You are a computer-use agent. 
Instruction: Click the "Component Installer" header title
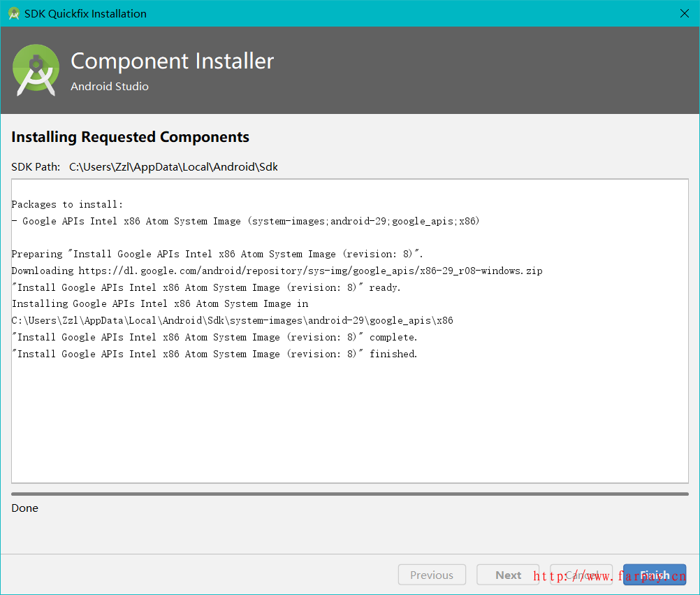point(172,62)
